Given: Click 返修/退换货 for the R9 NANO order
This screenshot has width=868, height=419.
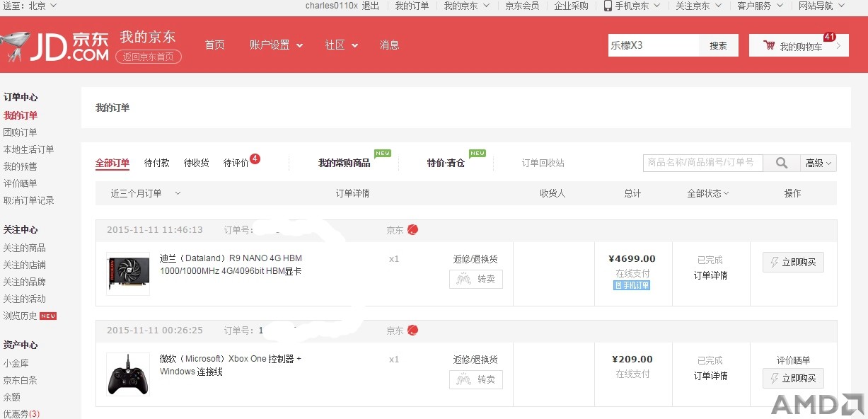Looking at the screenshot, I should point(475,259).
